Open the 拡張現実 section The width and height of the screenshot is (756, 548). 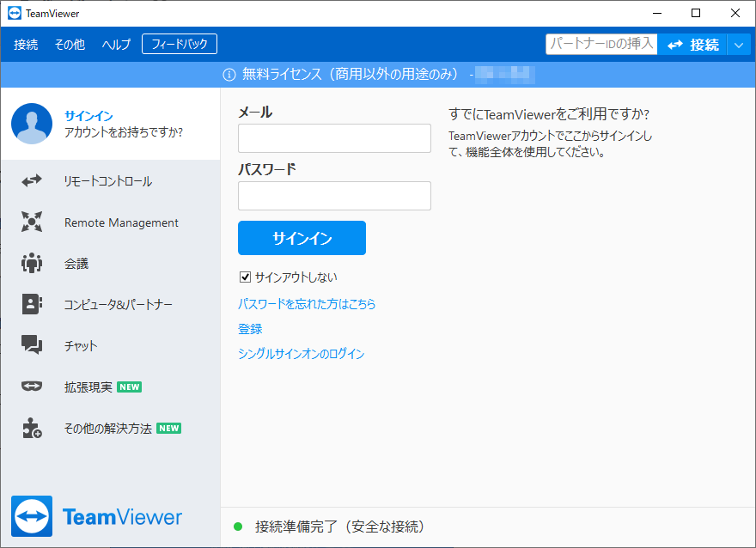[x=111, y=387]
